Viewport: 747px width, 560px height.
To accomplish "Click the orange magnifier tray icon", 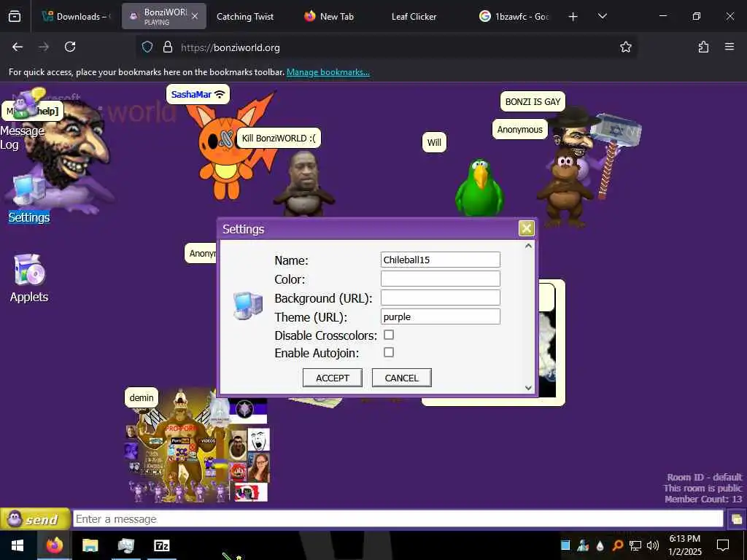I will [618, 545].
